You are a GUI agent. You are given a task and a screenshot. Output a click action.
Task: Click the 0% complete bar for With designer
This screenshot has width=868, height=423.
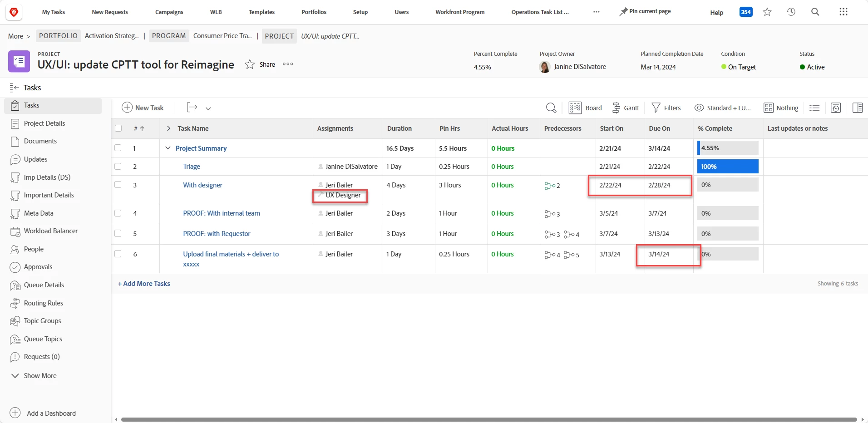coord(728,185)
